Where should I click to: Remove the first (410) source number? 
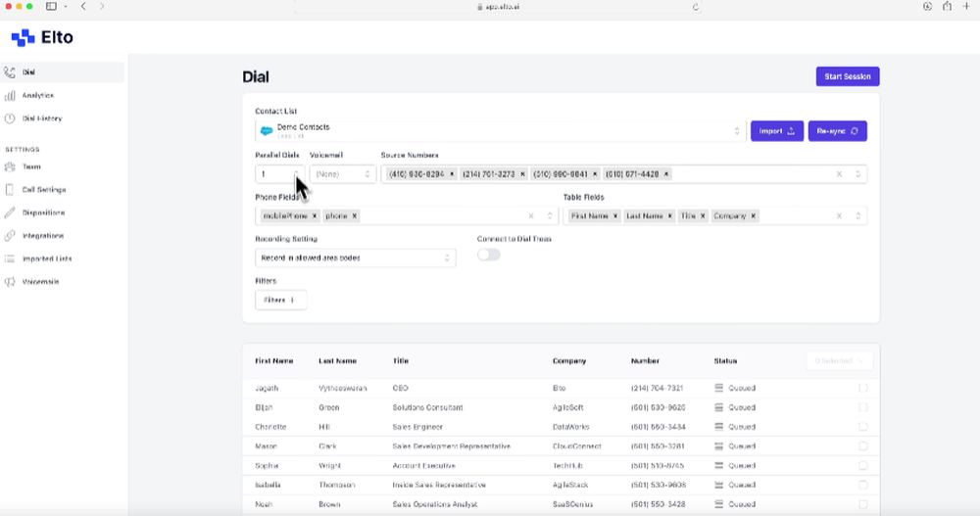coord(452,174)
